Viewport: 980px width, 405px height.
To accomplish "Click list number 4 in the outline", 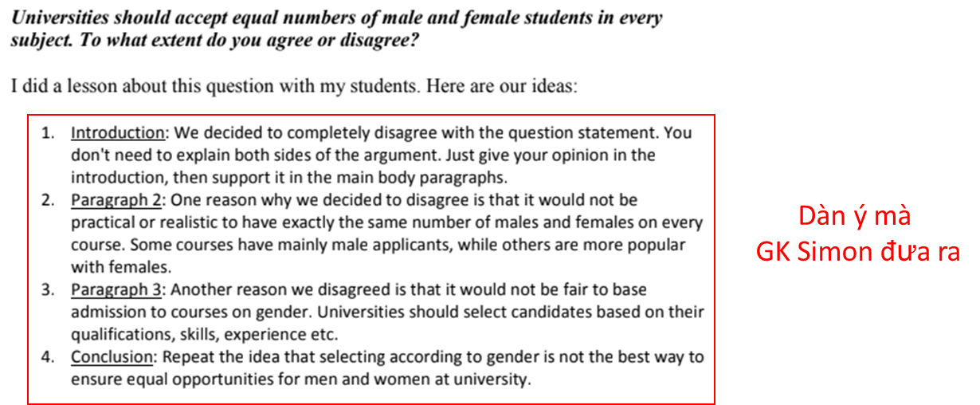I will click(48, 357).
